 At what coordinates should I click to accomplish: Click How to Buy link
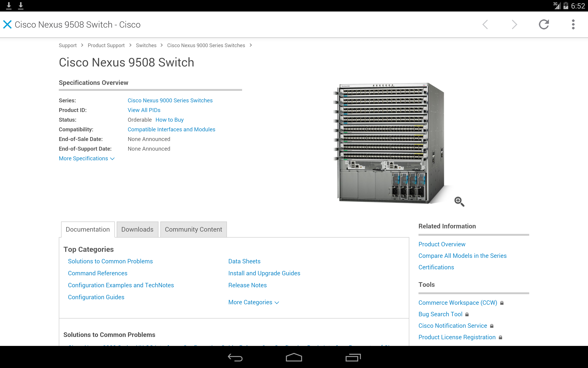pos(169,120)
